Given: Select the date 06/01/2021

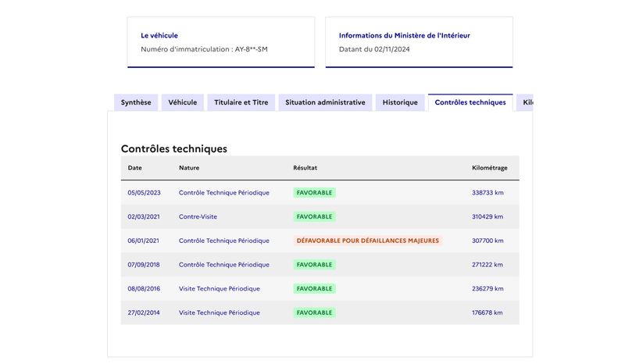Looking at the screenshot, I should (x=143, y=241).
